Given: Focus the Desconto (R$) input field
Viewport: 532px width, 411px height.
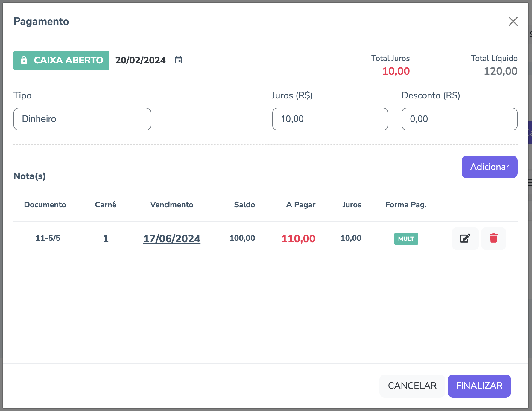Looking at the screenshot, I should point(459,119).
